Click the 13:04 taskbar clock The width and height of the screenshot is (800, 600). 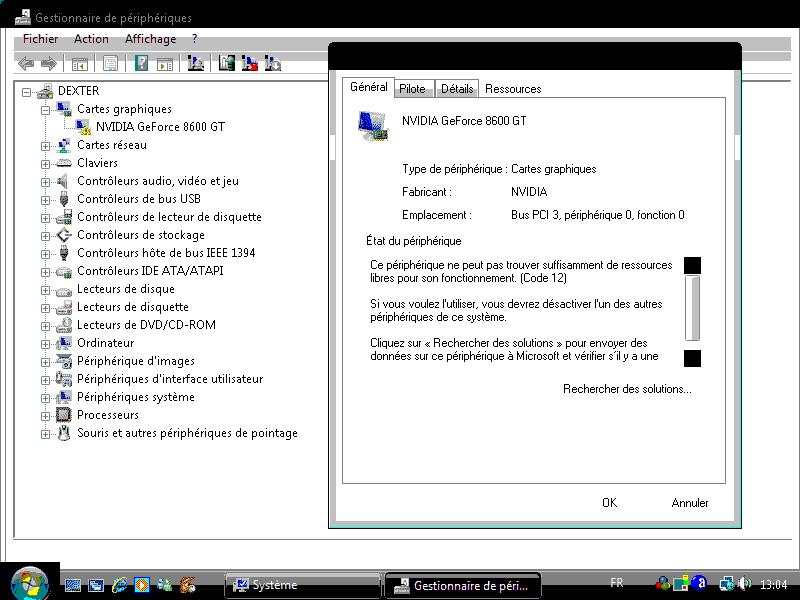(773, 584)
